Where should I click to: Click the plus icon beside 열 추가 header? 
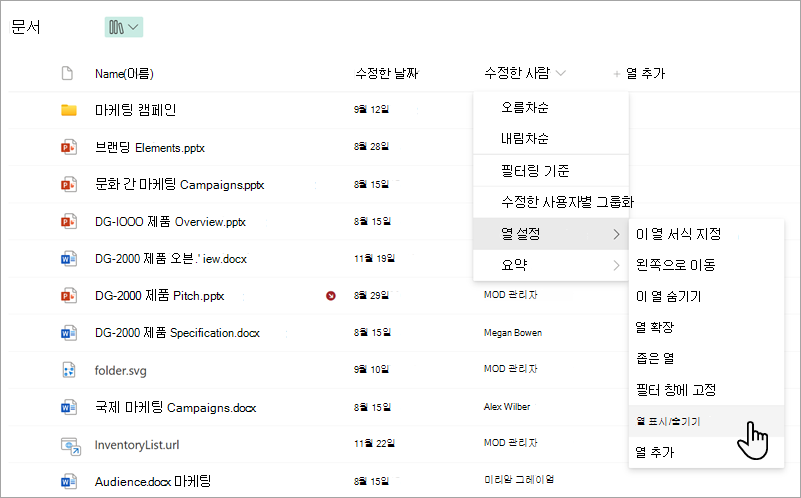tap(617, 74)
